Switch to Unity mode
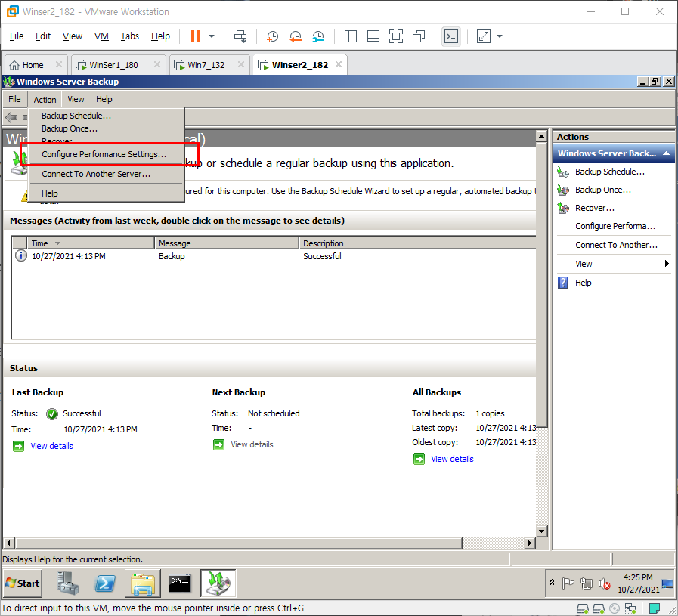 click(419, 36)
